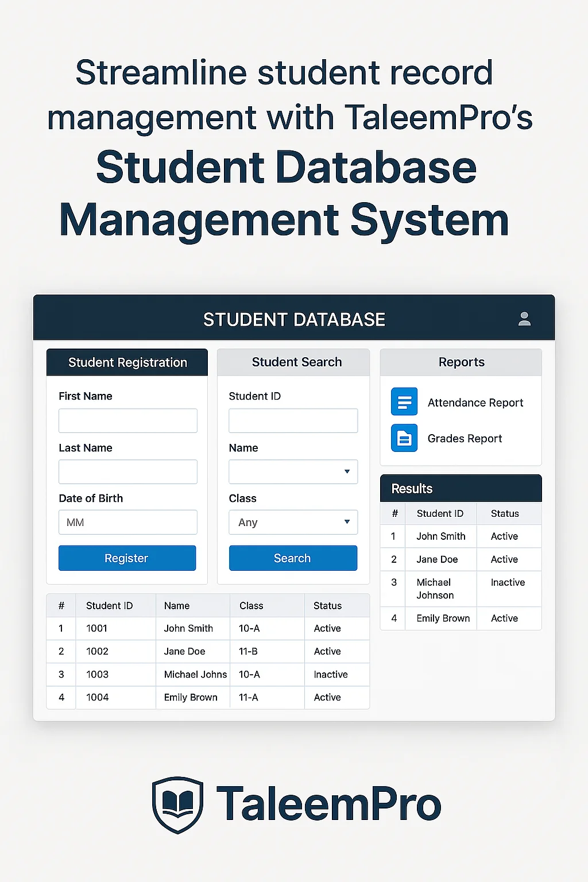Click the Grades Report link text

click(465, 439)
